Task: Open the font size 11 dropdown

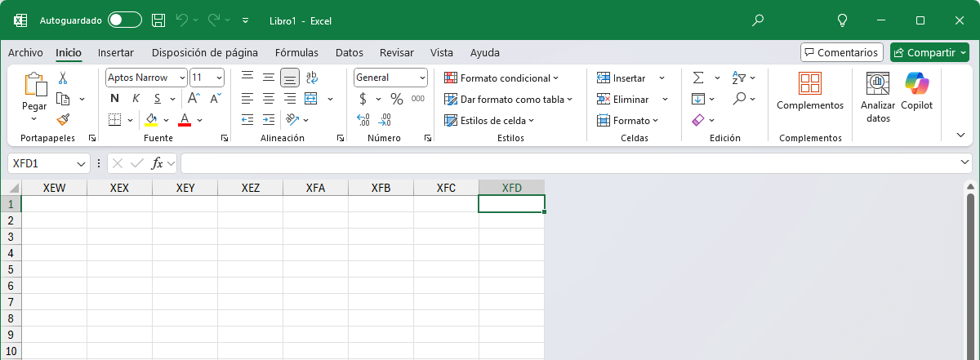Action: (219, 78)
